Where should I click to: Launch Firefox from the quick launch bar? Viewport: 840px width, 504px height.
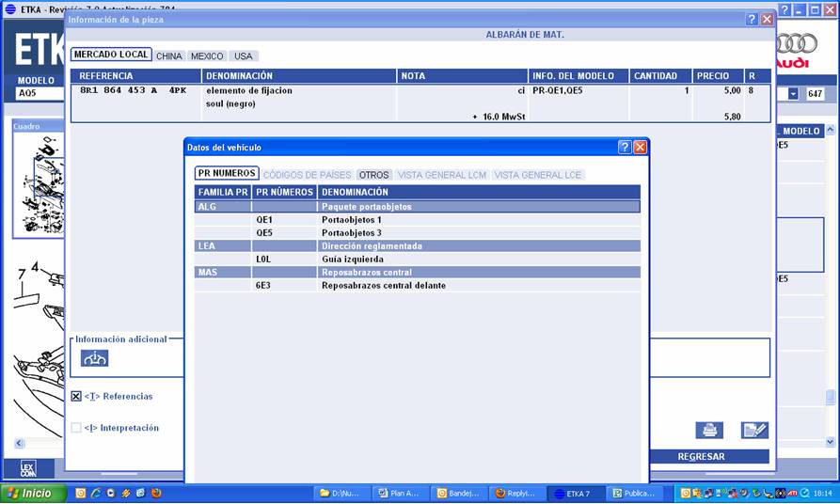[156, 493]
